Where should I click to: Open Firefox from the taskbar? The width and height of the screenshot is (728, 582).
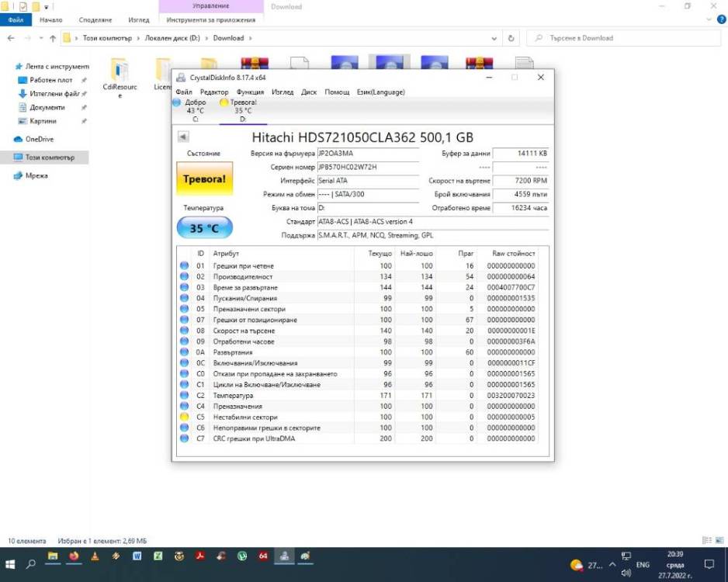74,556
